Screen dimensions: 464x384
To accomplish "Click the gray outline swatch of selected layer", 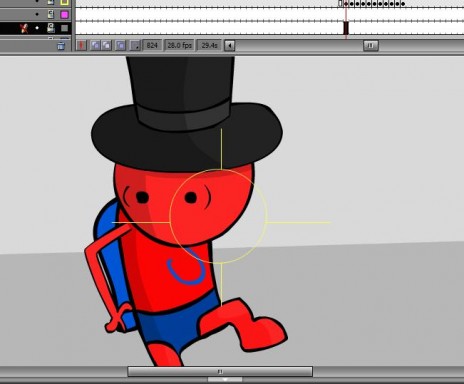I will 64,28.
